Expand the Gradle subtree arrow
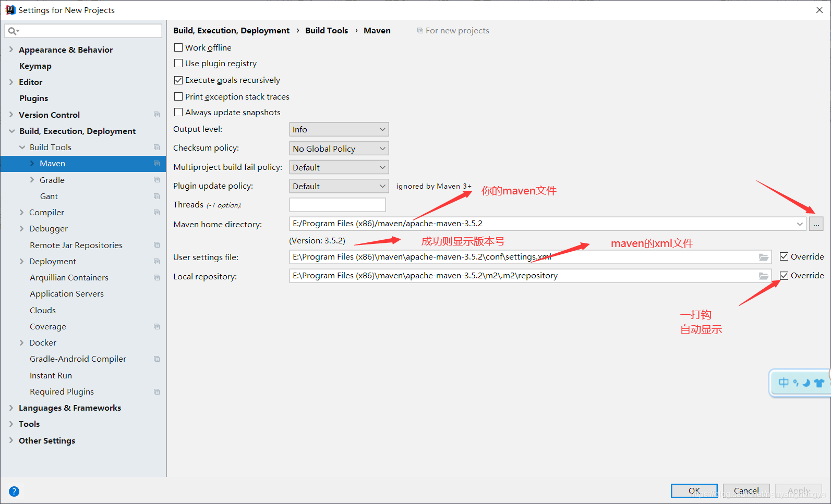The width and height of the screenshot is (831, 504). pos(32,180)
